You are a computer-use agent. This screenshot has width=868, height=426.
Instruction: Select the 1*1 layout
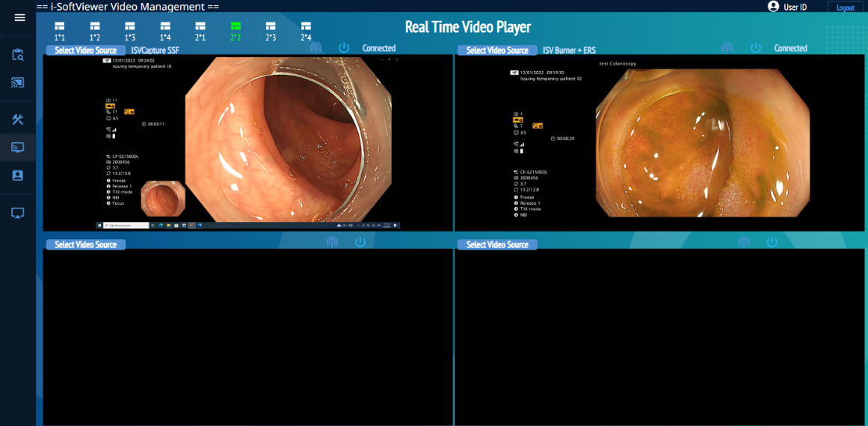[59, 31]
